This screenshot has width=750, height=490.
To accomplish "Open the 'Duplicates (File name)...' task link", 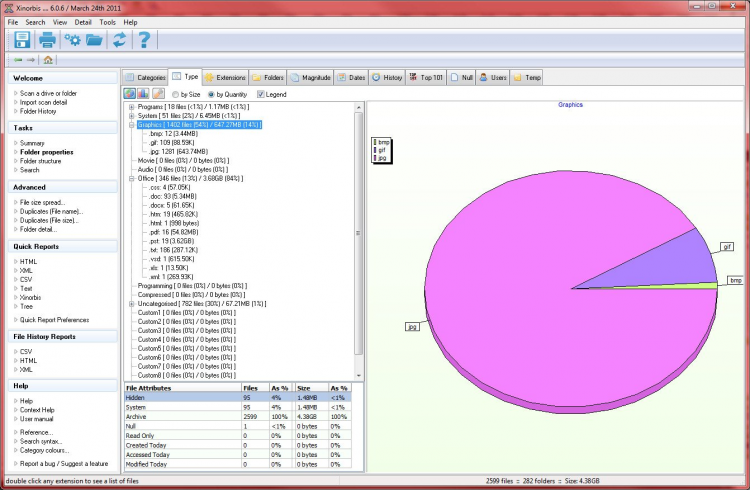I will [50, 211].
